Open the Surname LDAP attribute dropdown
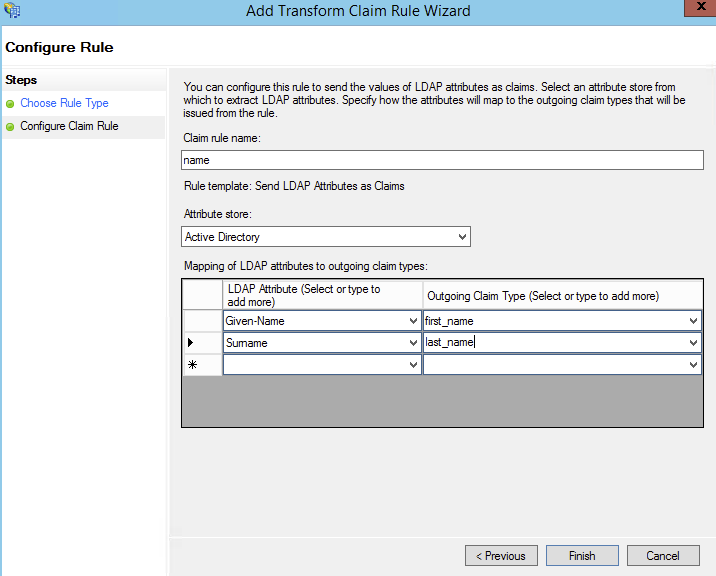 coord(413,343)
